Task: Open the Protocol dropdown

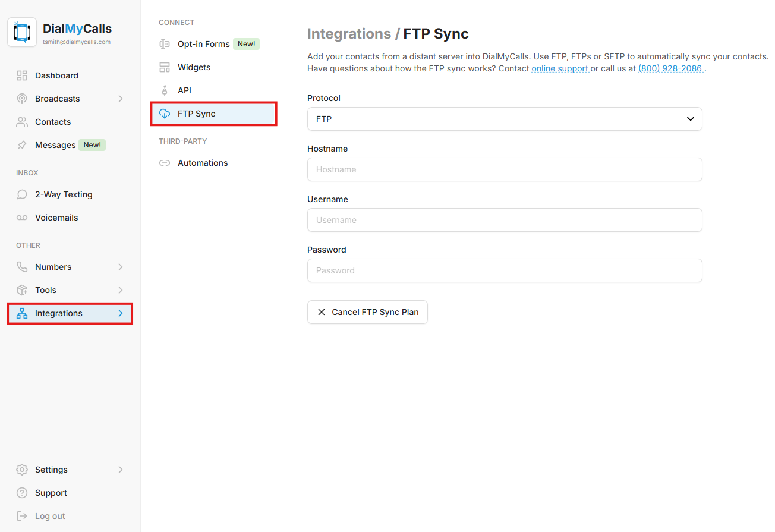Action: pos(504,119)
